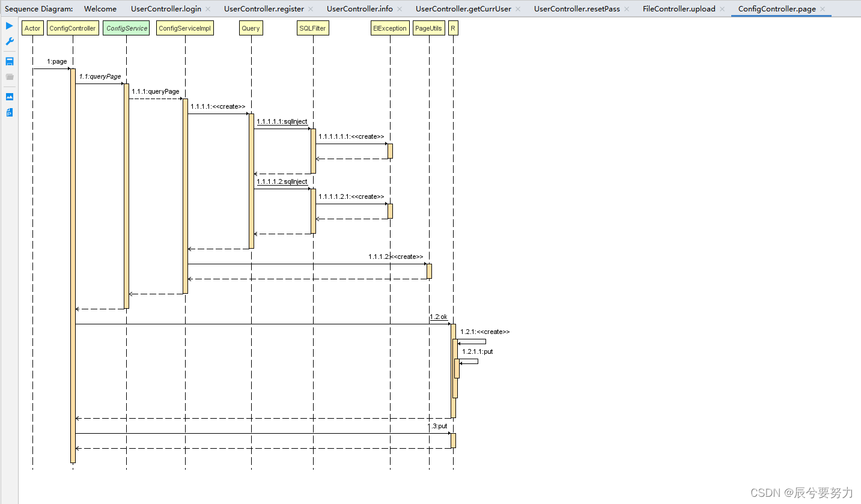
Task: Export as PlantUML file icon
Action: point(9,112)
